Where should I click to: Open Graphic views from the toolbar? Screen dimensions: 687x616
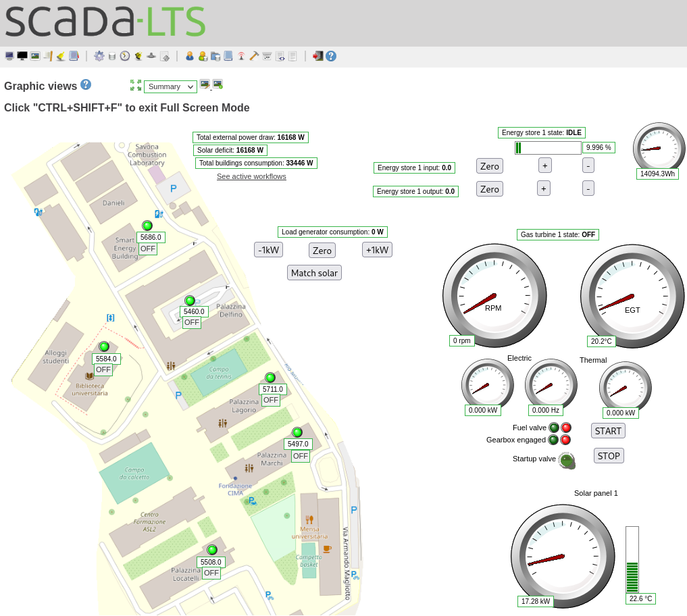pyautogui.click(x=35, y=56)
